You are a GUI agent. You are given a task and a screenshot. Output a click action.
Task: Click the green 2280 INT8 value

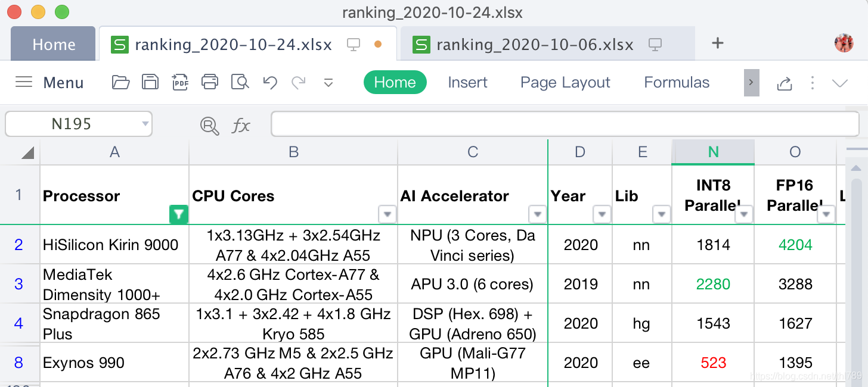713,284
